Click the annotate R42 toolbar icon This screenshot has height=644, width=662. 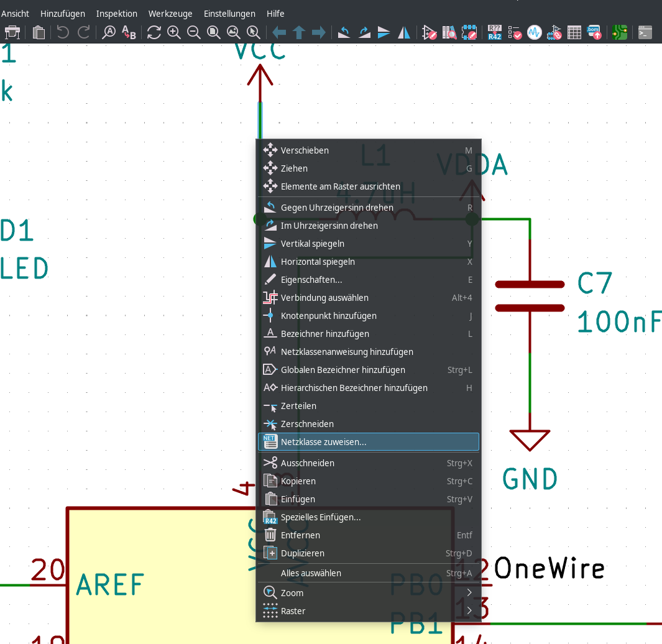pos(494,32)
